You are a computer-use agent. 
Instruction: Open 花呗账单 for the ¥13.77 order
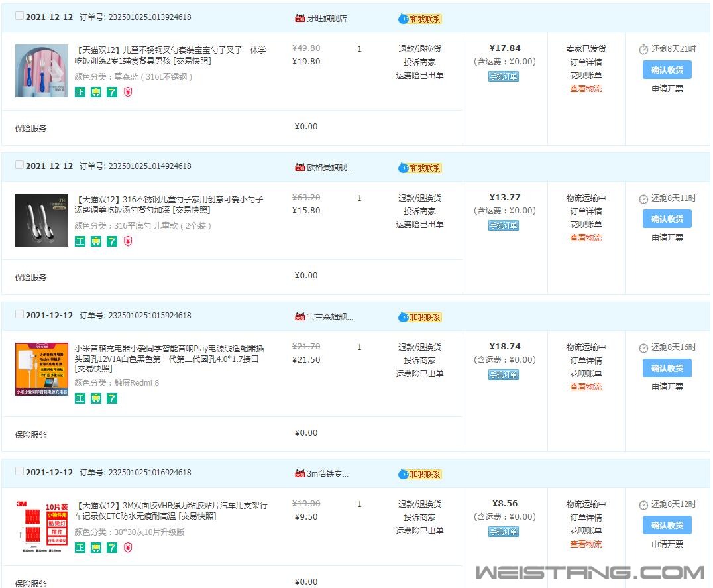tap(586, 224)
